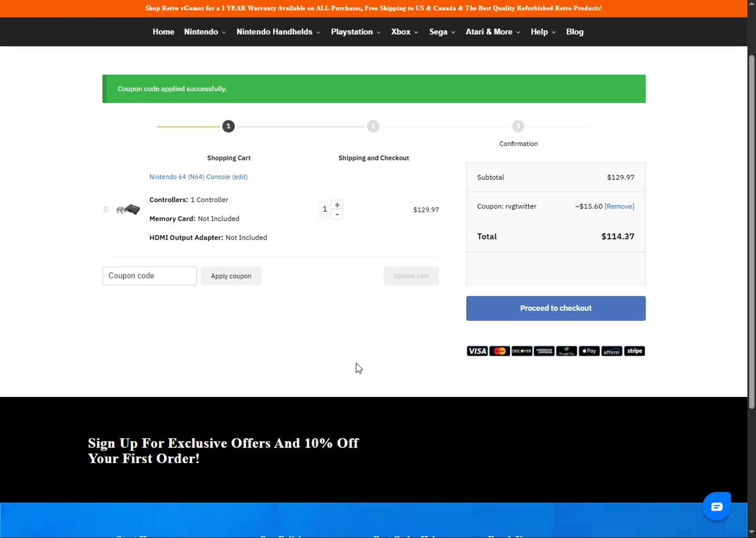756x538 pixels.
Task: Click the Update cart button
Action: point(411,276)
